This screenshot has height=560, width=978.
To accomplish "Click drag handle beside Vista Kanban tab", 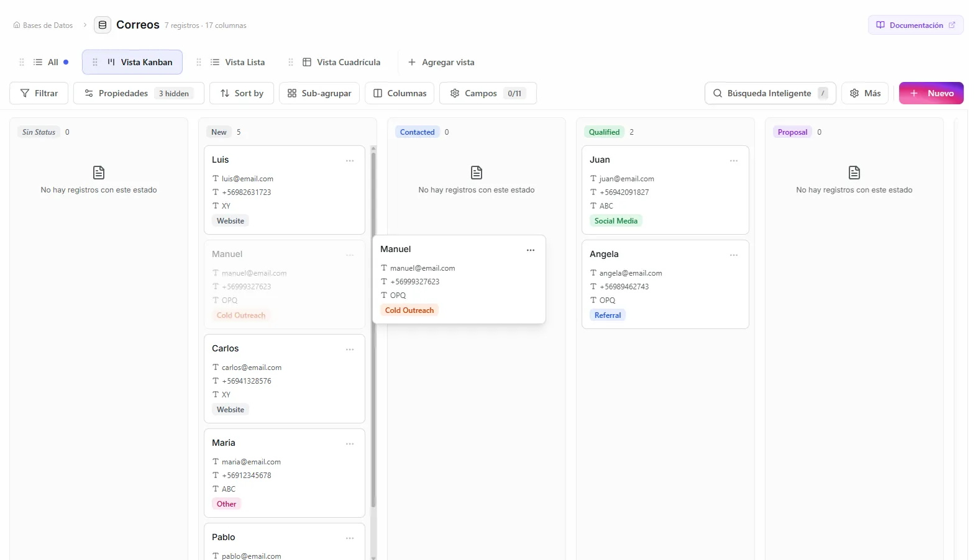I will pyautogui.click(x=95, y=62).
